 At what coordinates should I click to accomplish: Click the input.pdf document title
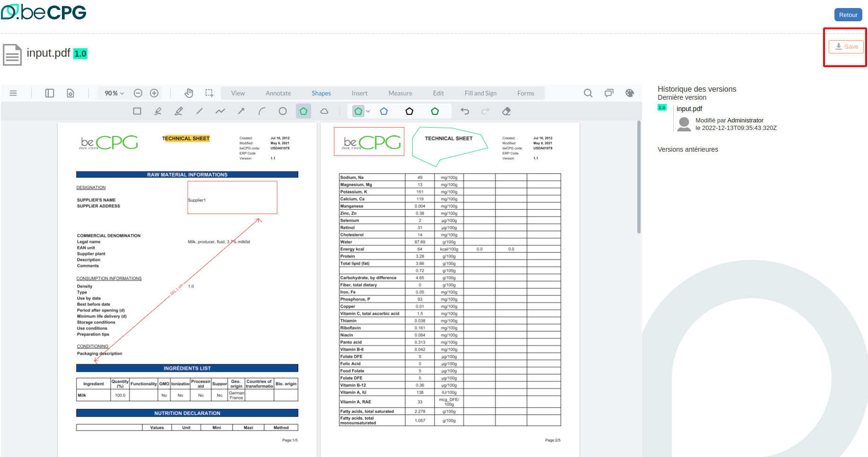coord(48,53)
